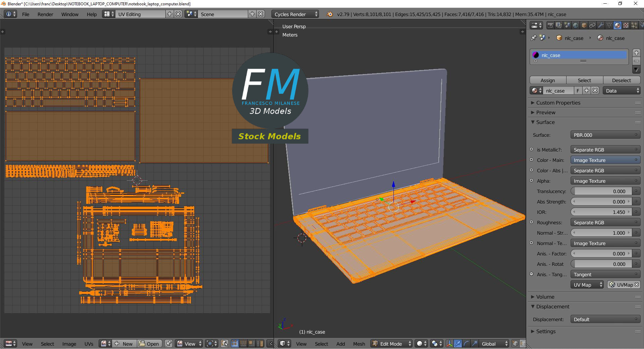The width and height of the screenshot is (644, 349).
Task: Open the Texture checkerboard tab
Action: pos(626,25)
